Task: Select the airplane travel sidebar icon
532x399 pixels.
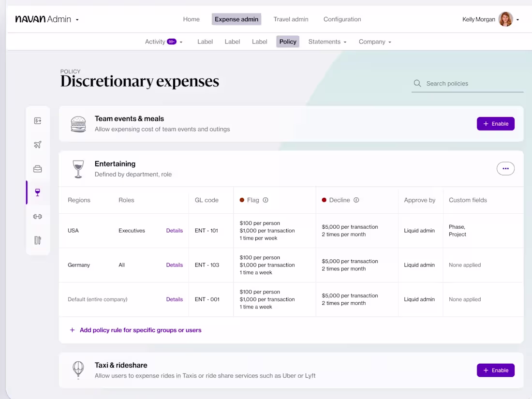Action: [x=38, y=145]
